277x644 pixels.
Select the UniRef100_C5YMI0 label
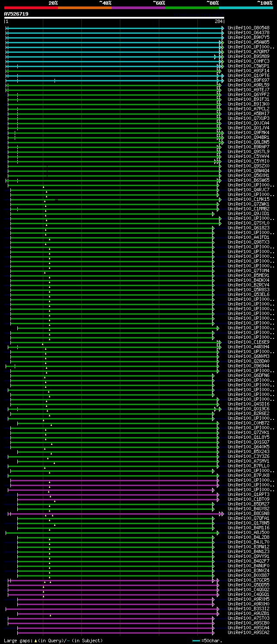pyautogui.click(x=248, y=161)
